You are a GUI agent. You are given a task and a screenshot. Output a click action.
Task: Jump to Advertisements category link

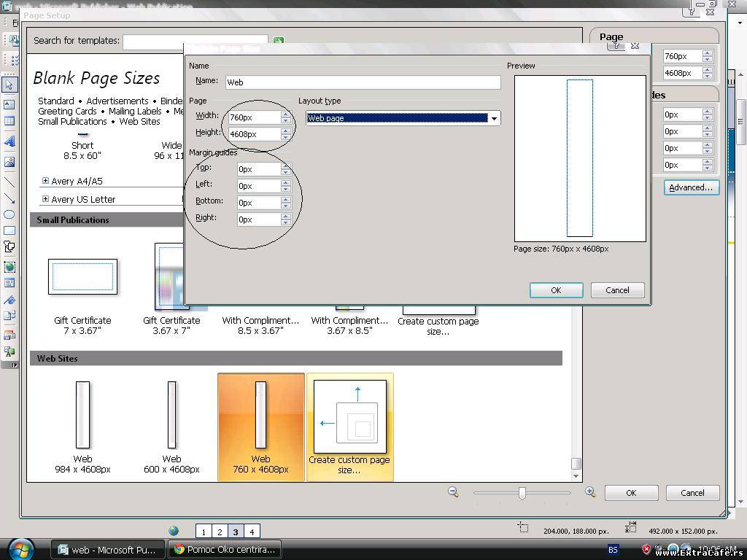coord(117,101)
